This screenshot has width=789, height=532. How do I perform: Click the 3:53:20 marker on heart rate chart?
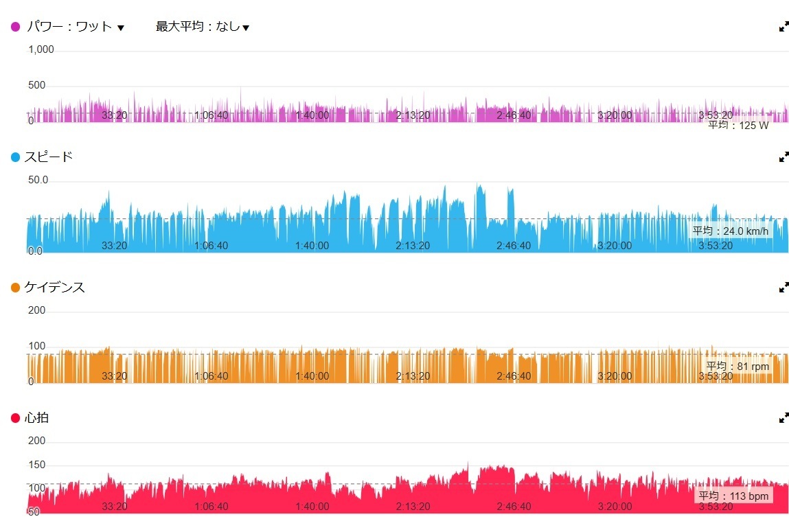(x=715, y=506)
